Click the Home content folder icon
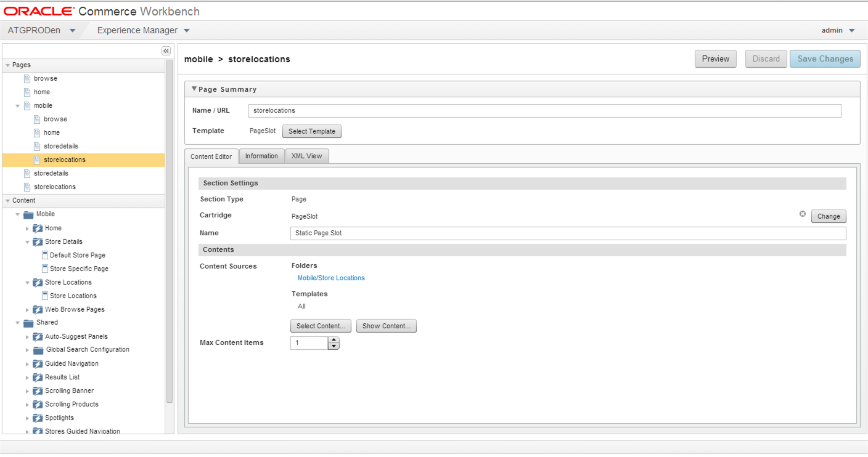The width and height of the screenshot is (868, 457). 37,228
